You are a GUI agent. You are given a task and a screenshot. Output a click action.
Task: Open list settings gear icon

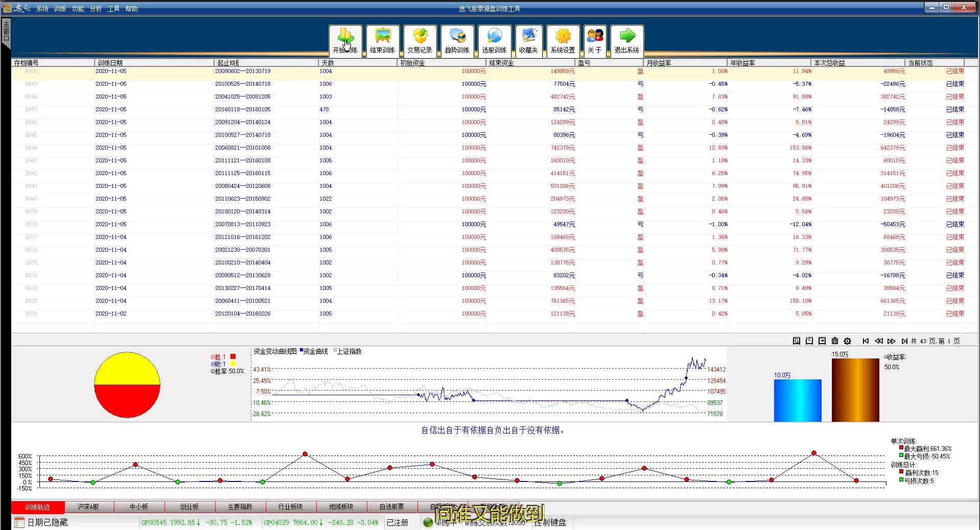pos(847,341)
